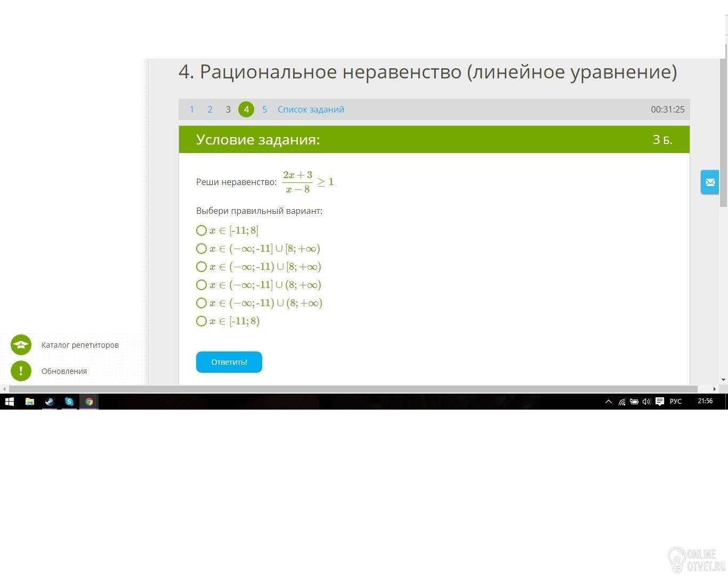The height and width of the screenshot is (576, 728).
Task: Open the notification center icon
Action: click(x=660, y=402)
